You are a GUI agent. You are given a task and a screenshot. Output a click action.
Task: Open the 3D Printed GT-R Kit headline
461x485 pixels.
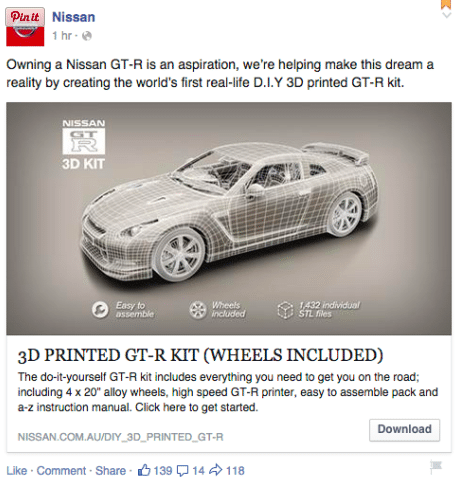click(x=200, y=355)
